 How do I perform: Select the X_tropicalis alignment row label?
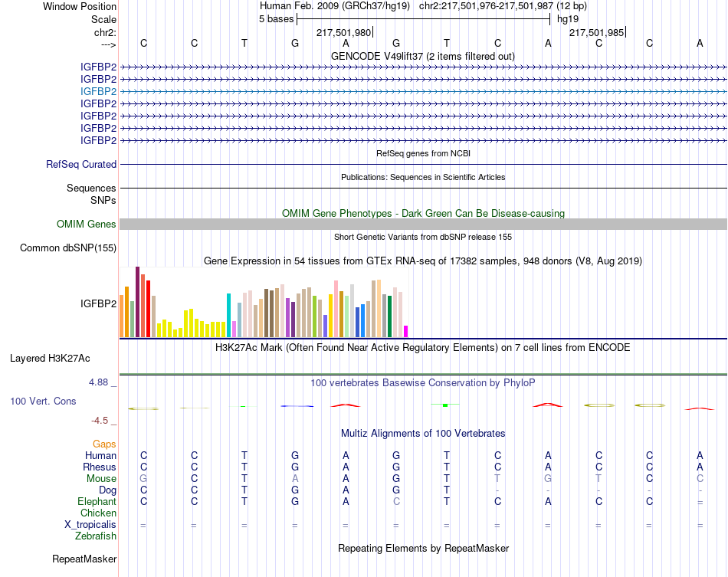[x=90, y=525]
